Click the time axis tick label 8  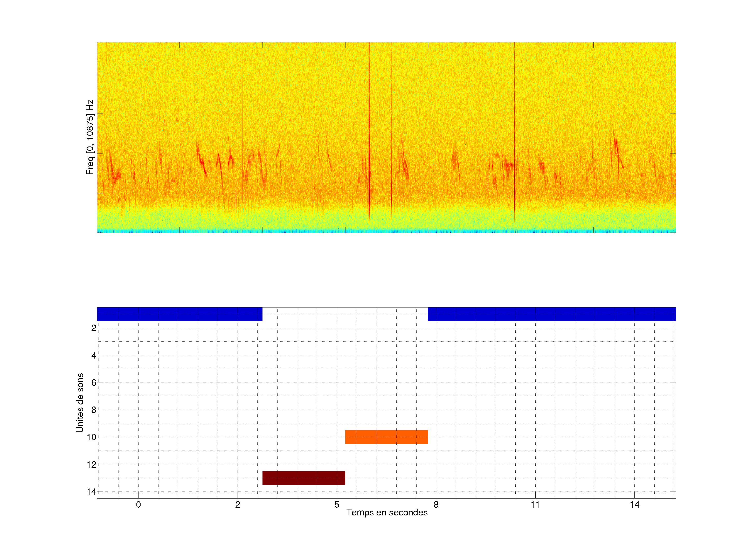coord(436,505)
